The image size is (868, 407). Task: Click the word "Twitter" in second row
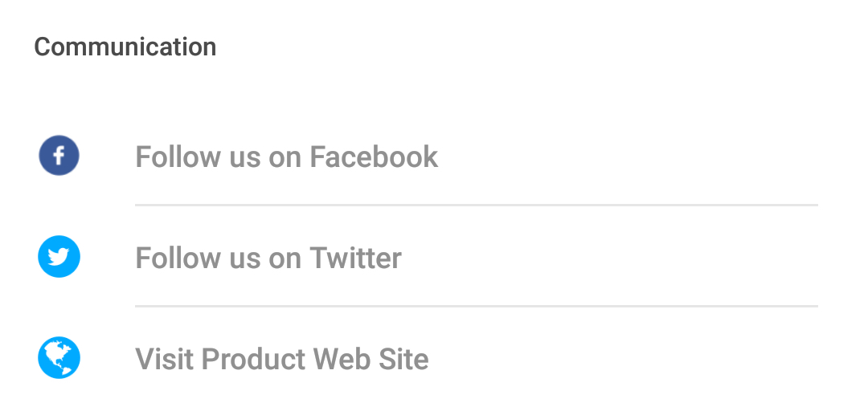tap(355, 258)
